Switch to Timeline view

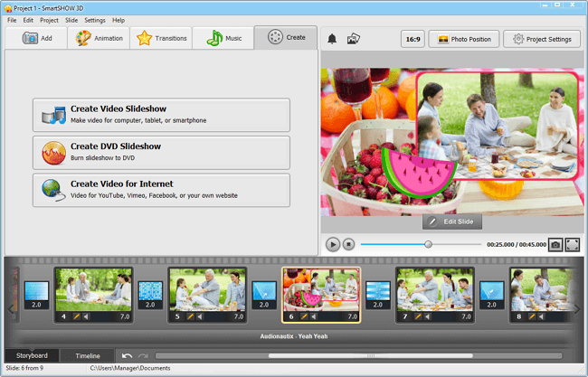coord(88,356)
